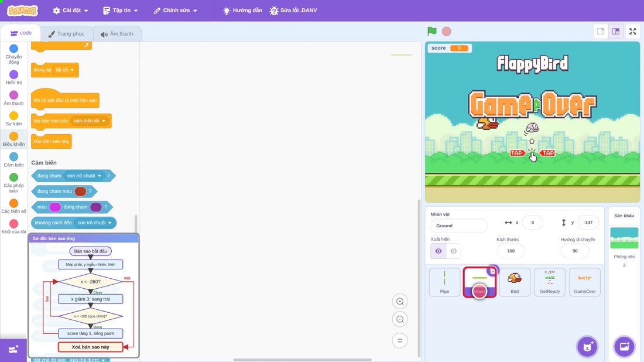Screen dimensions: 644x362
Task: Select the Các phép toán block category
Action: click(x=13, y=183)
